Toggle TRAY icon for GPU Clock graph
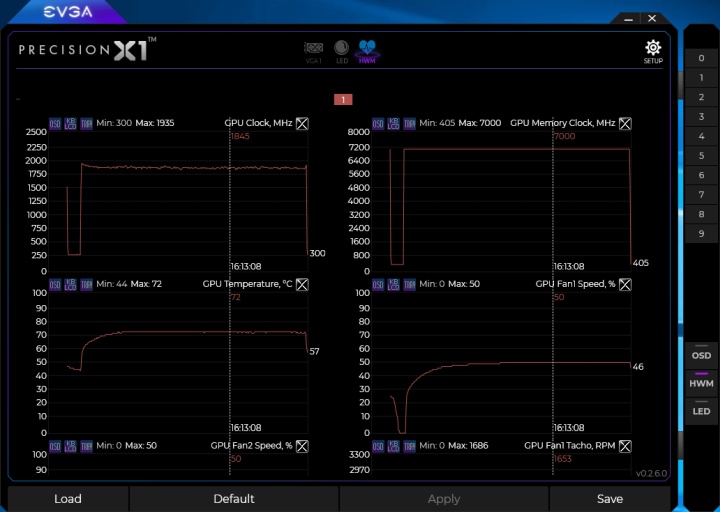The height and width of the screenshot is (512, 720). [x=86, y=124]
